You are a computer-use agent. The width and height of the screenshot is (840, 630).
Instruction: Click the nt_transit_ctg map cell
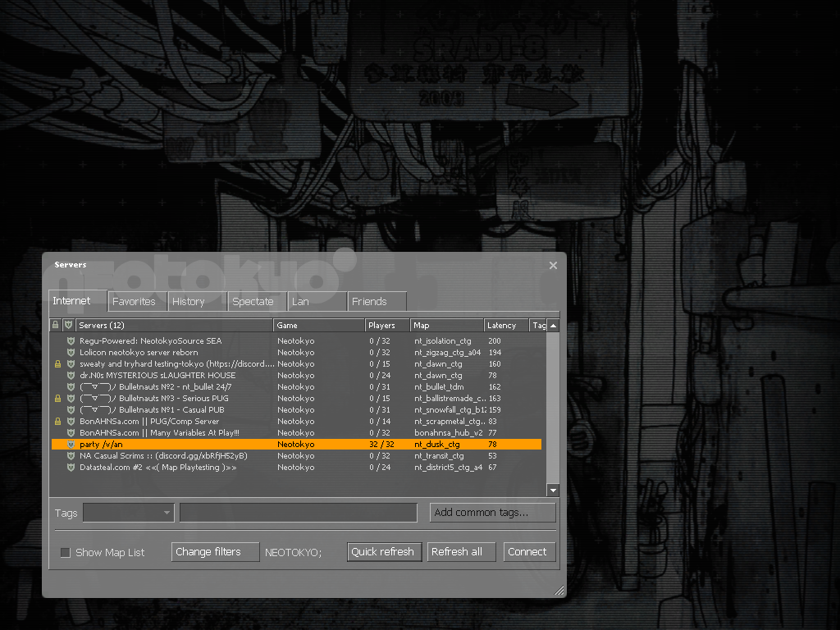(439, 456)
